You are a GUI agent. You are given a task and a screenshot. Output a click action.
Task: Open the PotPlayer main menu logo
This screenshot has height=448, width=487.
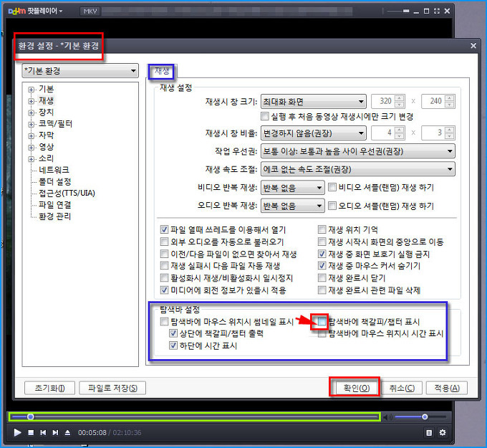point(35,11)
